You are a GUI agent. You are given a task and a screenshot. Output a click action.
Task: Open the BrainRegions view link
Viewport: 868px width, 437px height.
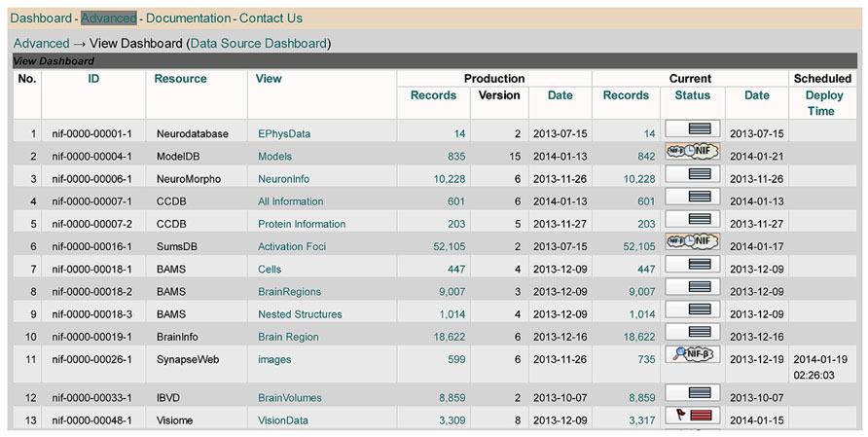[x=290, y=291]
